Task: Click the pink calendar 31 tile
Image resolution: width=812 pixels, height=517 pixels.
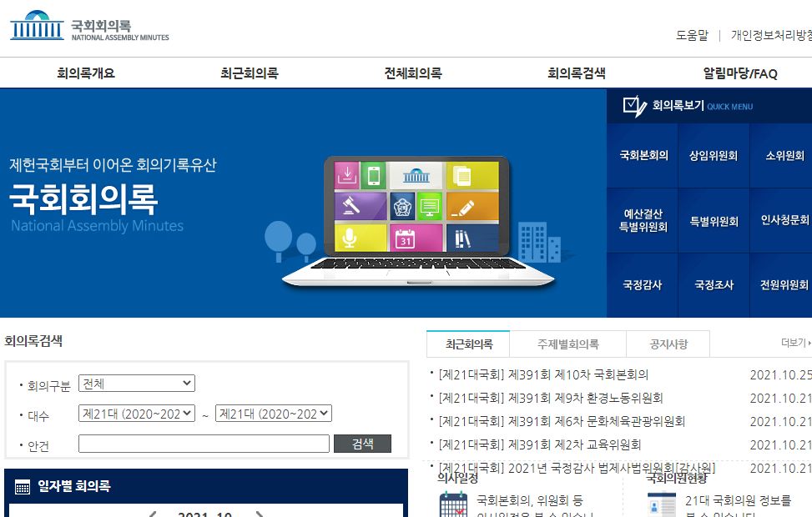Action: tap(416, 238)
